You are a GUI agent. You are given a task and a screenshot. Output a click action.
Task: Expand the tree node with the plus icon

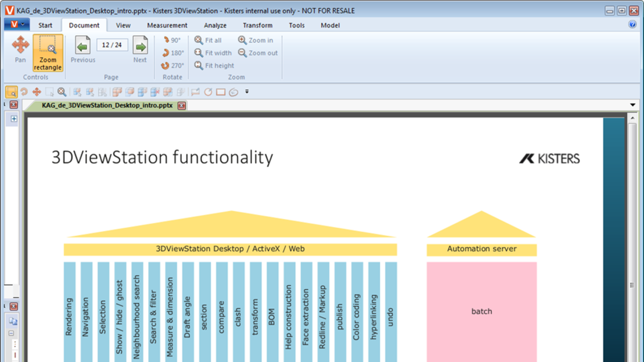pyautogui.click(x=13, y=119)
